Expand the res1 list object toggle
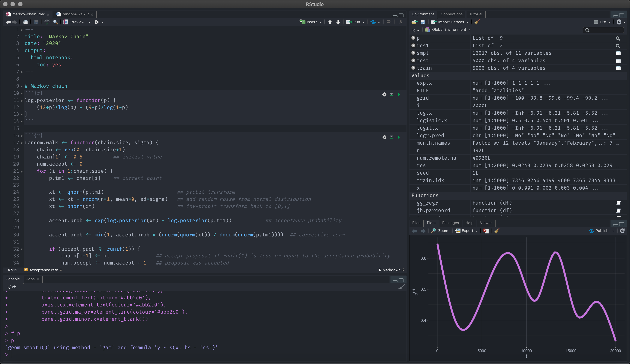The image size is (630, 364). click(413, 46)
